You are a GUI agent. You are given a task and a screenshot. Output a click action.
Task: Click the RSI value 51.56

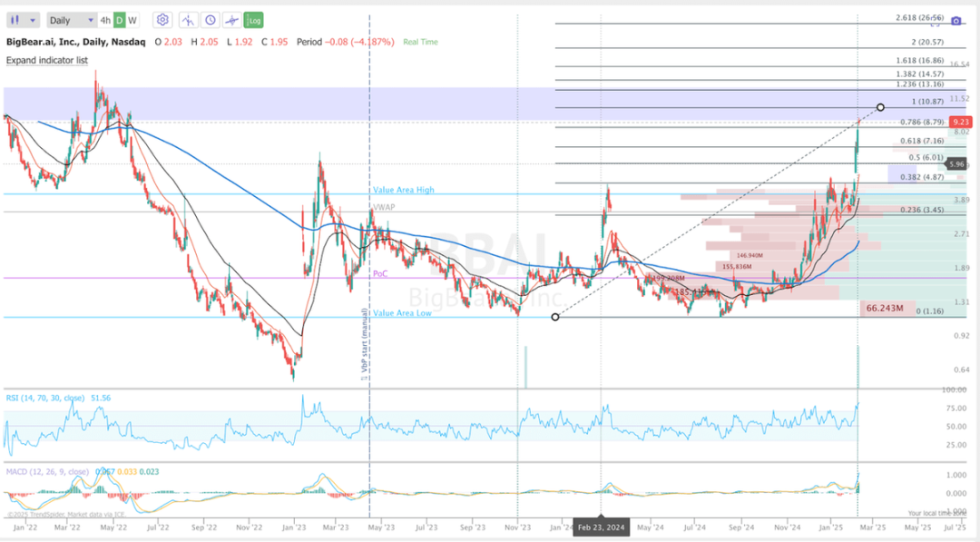pos(101,398)
